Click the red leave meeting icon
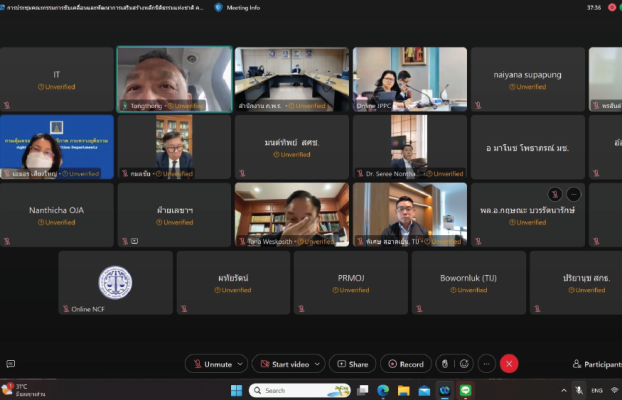622x400 pixels. pyautogui.click(x=509, y=364)
